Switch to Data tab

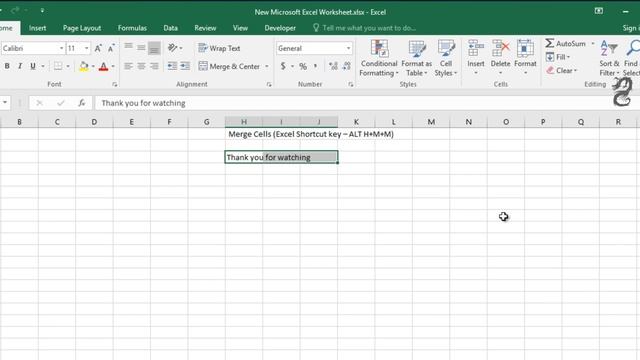(170, 28)
